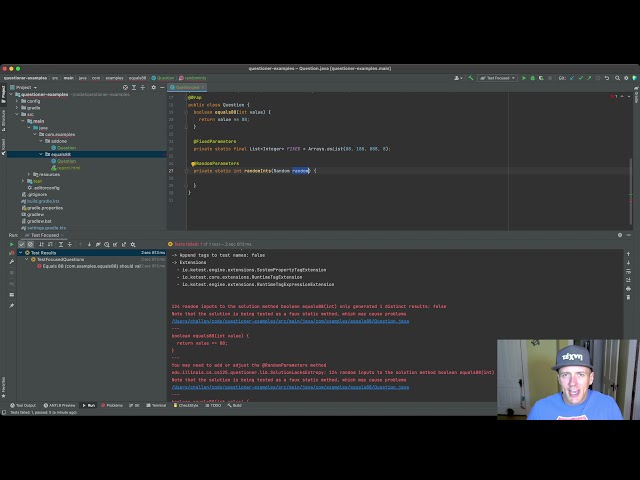The image size is (640, 480).
Task: Open the TODO tool window tab
Action: pos(213,405)
